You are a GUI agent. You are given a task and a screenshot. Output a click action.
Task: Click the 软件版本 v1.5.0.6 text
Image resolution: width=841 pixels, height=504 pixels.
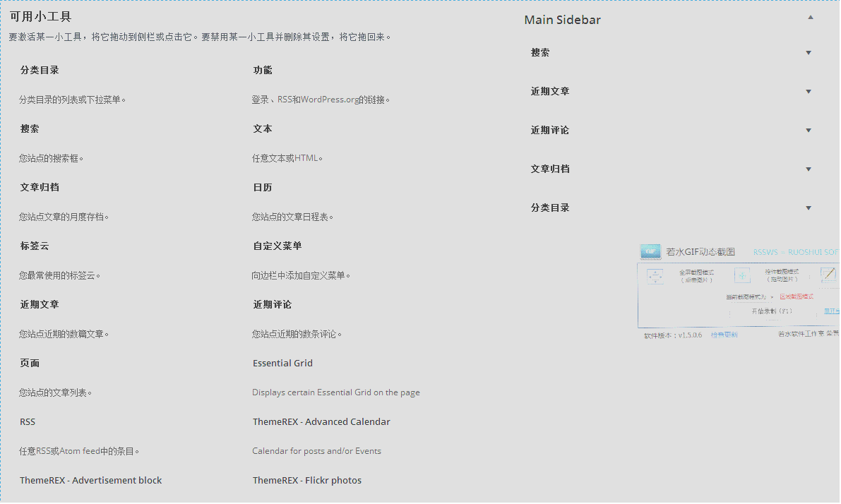point(673,335)
